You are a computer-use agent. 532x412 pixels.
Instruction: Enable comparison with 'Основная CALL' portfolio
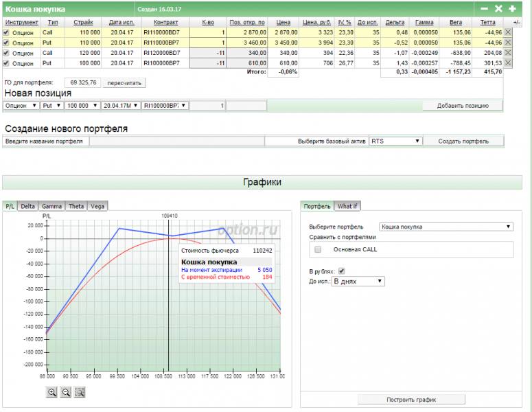317,250
